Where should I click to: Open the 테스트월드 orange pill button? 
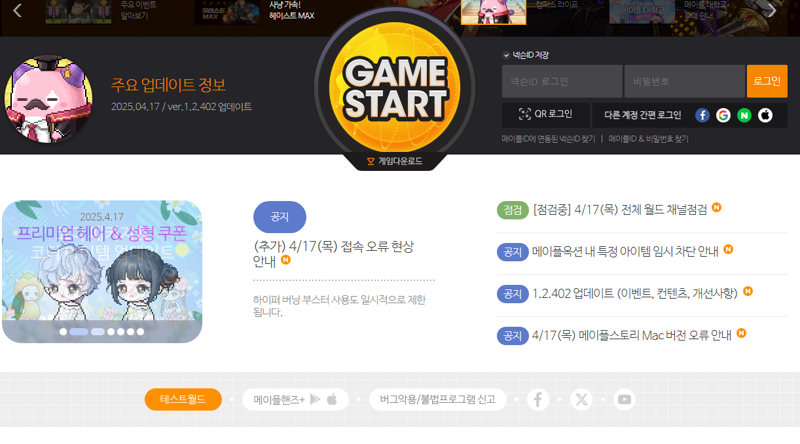[x=183, y=399]
